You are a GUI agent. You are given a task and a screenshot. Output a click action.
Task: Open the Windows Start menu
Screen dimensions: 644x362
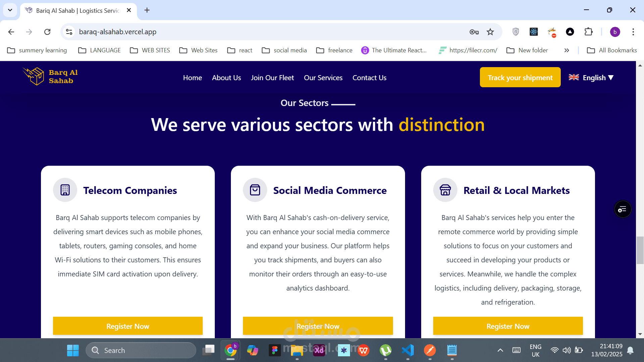(73, 350)
